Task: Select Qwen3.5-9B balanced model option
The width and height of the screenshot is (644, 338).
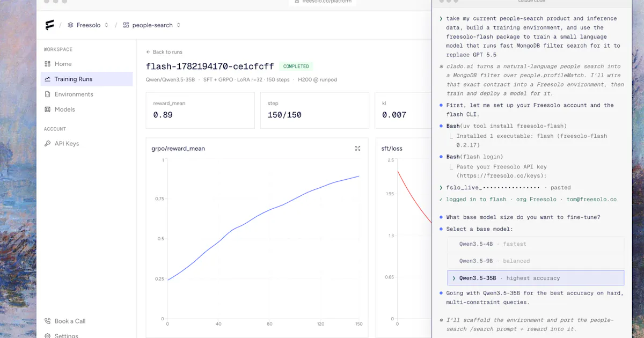Action: pos(536,261)
